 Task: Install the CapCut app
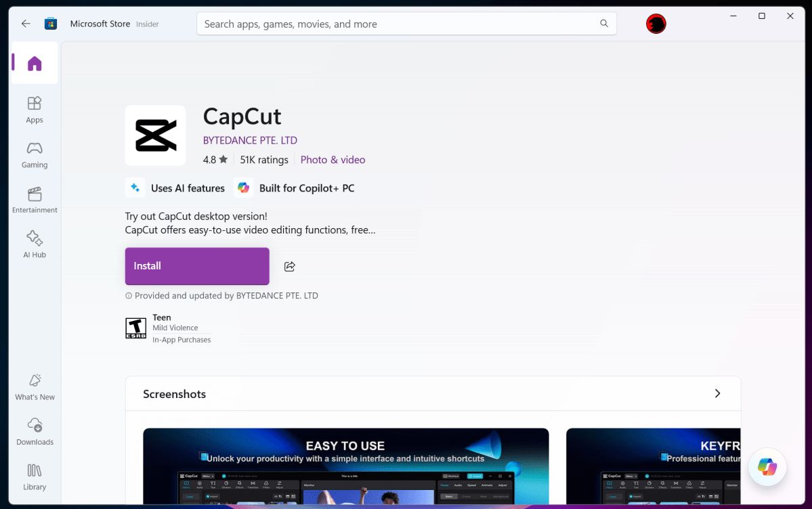(x=197, y=266)
